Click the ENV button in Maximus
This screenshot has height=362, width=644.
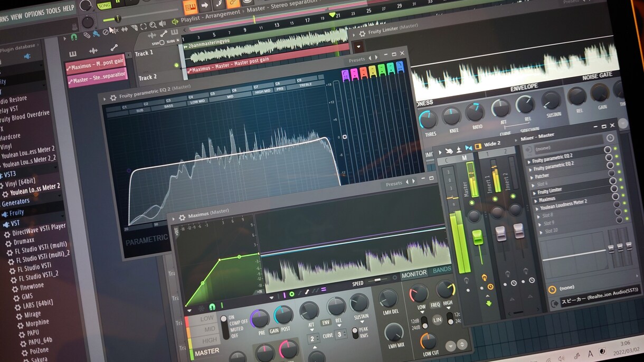click(326, 322)
